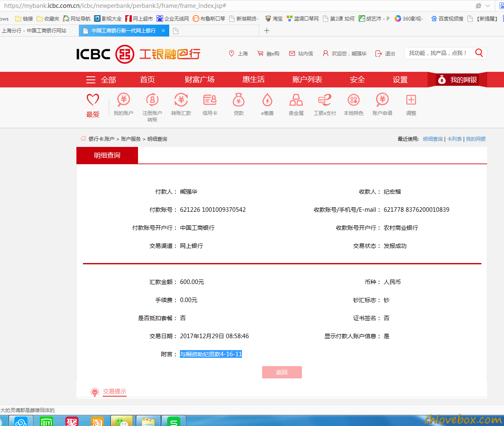The height and width of the screenshot is (426, 504).
Task: Click 银行卡.账户 breadcrumb
Action: tap(101, 139)
